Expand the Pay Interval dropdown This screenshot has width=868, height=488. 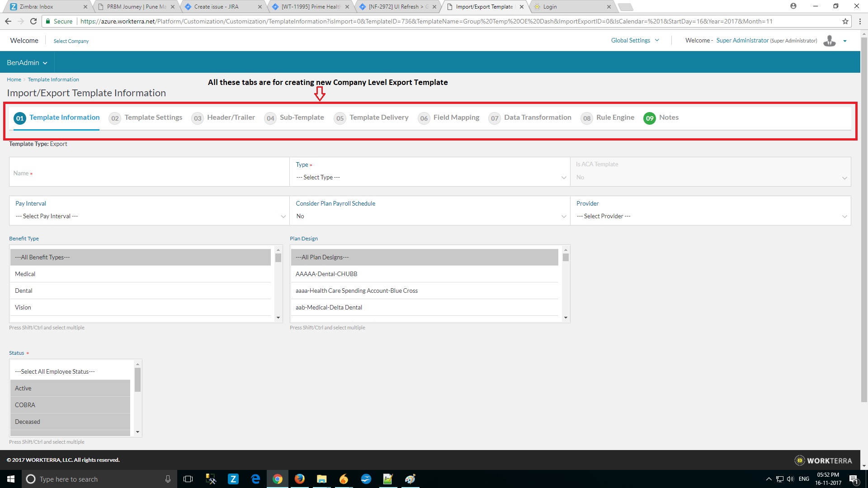coord(149,216)
